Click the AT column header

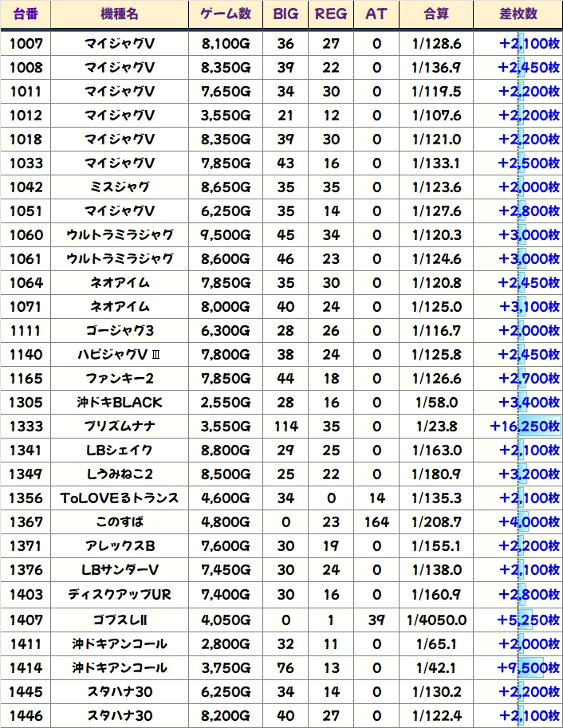pos(376,14)
